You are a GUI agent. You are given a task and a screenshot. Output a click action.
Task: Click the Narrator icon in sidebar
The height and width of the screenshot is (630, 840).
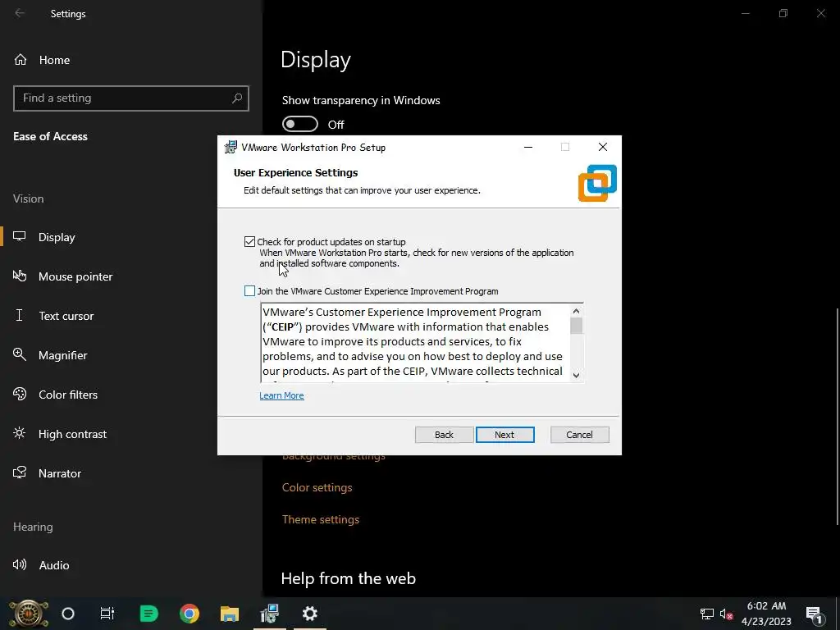pyautogui.click(x=20, y=472)
